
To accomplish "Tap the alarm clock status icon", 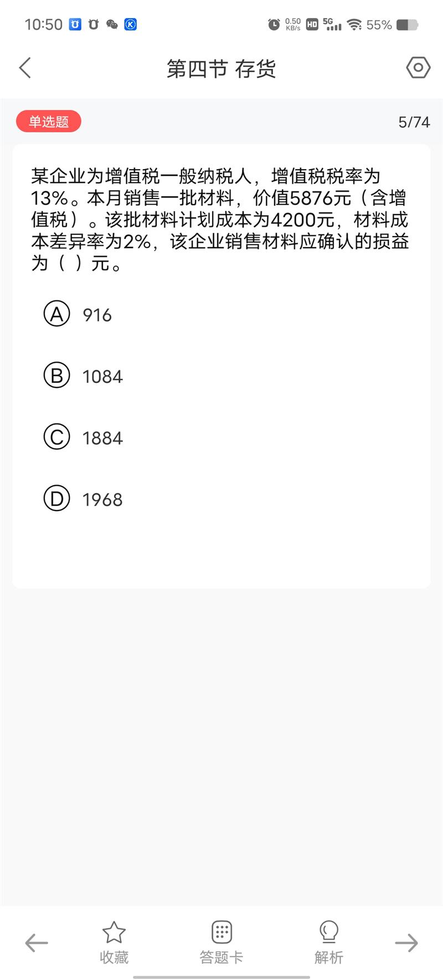I will tap(274, 24).
